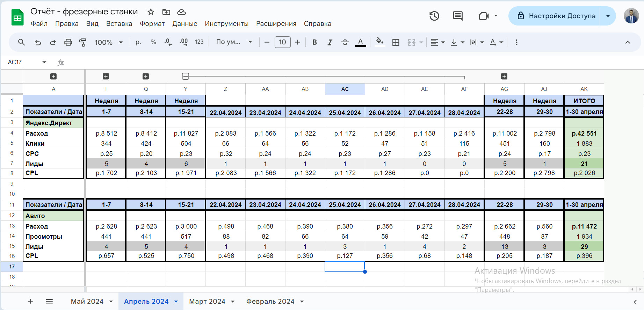Open the Данные menu
The width and height of the screenshot is (644, 310).
(184, 23)
